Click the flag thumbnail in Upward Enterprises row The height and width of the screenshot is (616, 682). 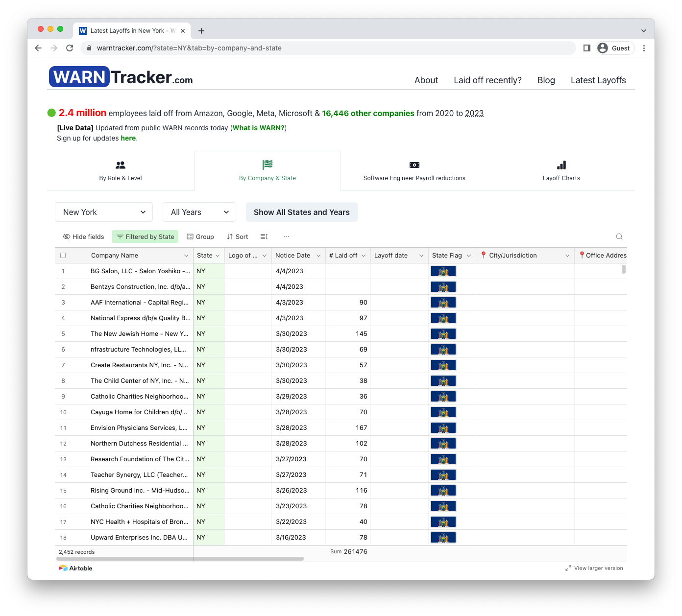pos(443,538)
